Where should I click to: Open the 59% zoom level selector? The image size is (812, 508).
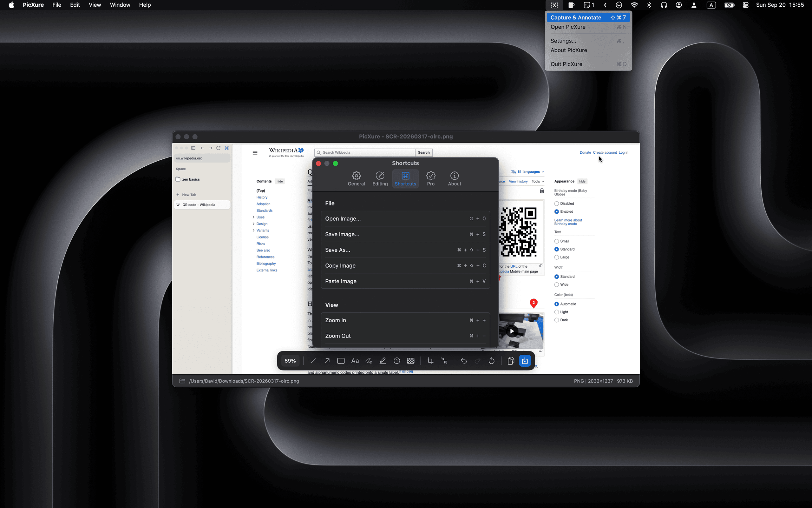click(290, 360)
